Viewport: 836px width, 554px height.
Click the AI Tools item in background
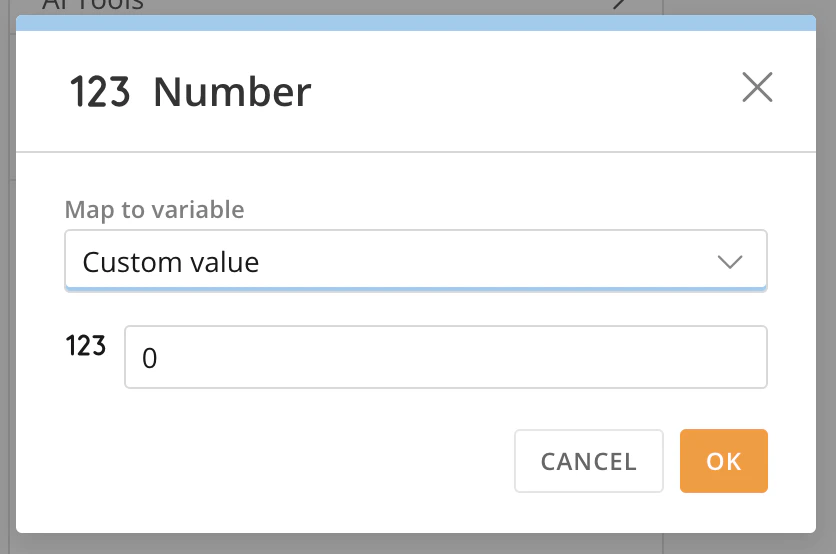pyautogui.click(x=93, y=5)
